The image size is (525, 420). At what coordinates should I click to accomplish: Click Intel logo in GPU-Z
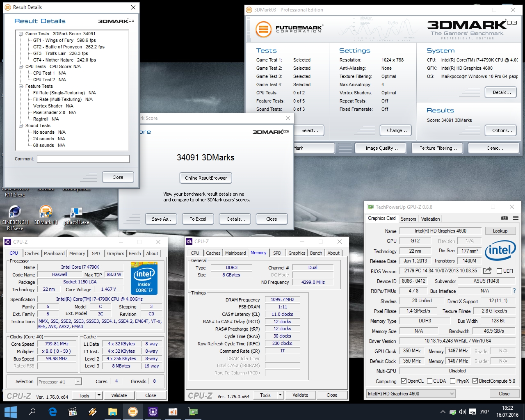click(500, 251)
